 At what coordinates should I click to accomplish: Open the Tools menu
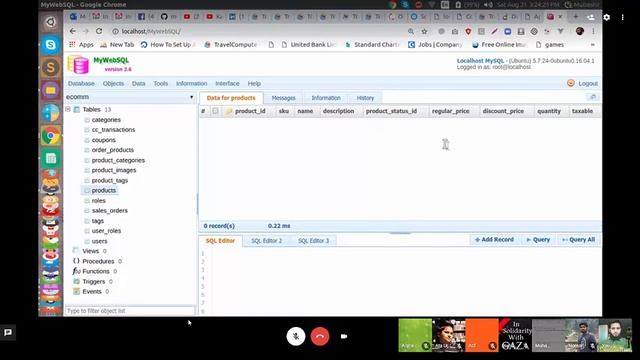(x=160, y=83)
